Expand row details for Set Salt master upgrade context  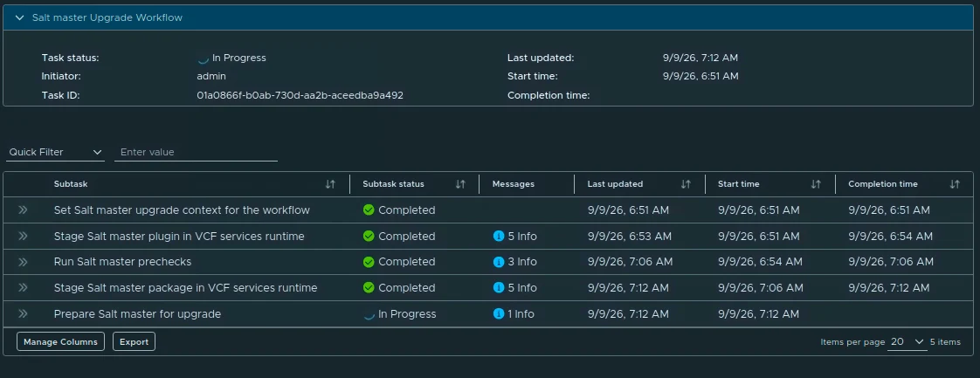pyautogui.click(x=23, y=210)
